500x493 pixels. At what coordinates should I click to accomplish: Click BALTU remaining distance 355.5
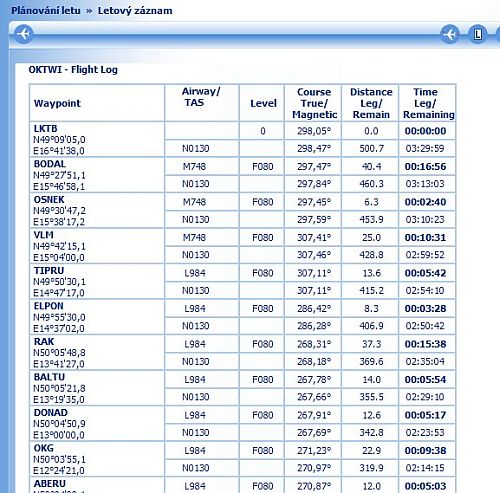[371, 397]
